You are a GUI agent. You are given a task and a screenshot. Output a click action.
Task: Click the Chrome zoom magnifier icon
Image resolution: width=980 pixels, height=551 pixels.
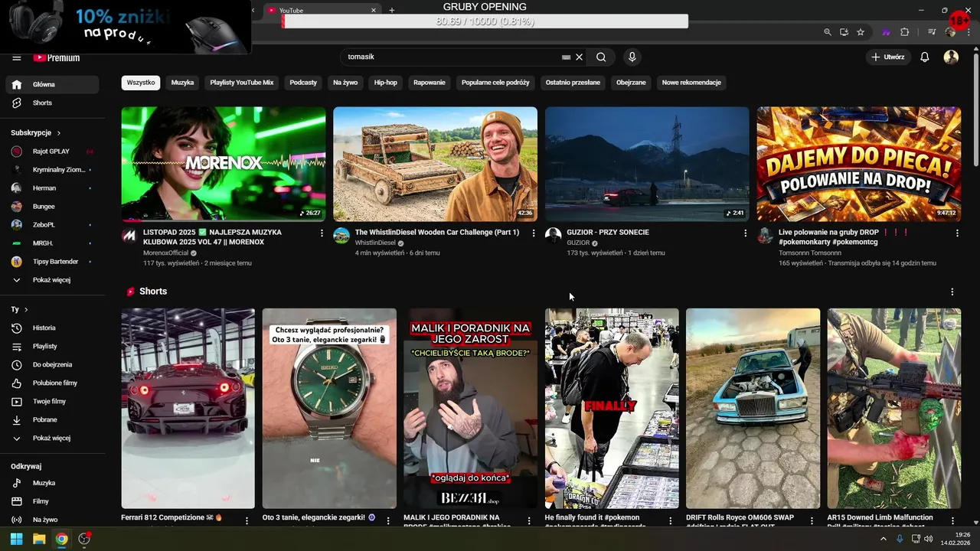click(828, 32)
